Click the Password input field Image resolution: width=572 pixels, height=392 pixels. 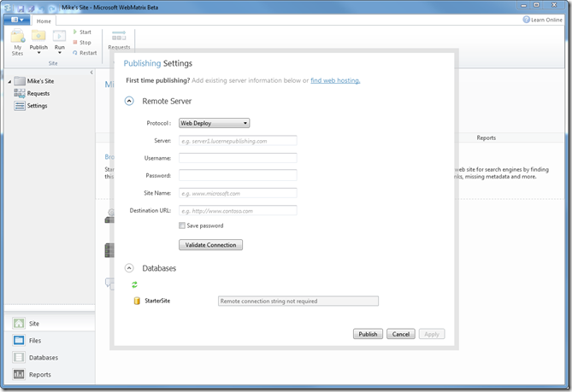click(x=238, y=175)
